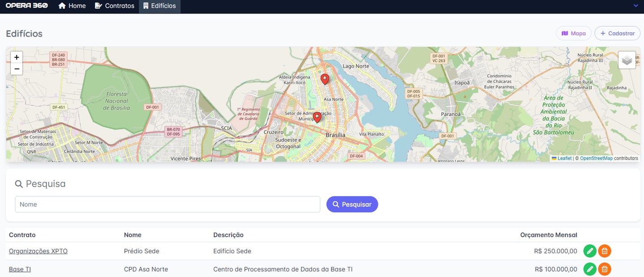This screenshot has height=277, width=644.
Task: Click the OPERA 360 logo
Action: [27, 6]
